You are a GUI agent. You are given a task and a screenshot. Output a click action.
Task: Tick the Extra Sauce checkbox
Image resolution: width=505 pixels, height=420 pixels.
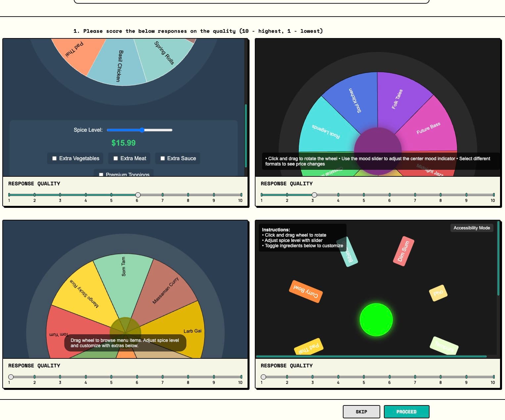(x=162, y=159)
